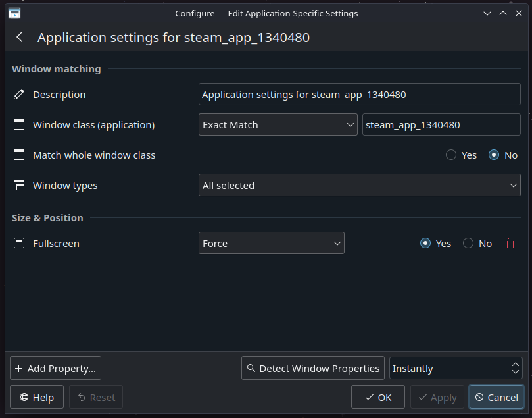Click the pencil icon beside Description
Screen dimensions: 532x418
pos(19,95)
